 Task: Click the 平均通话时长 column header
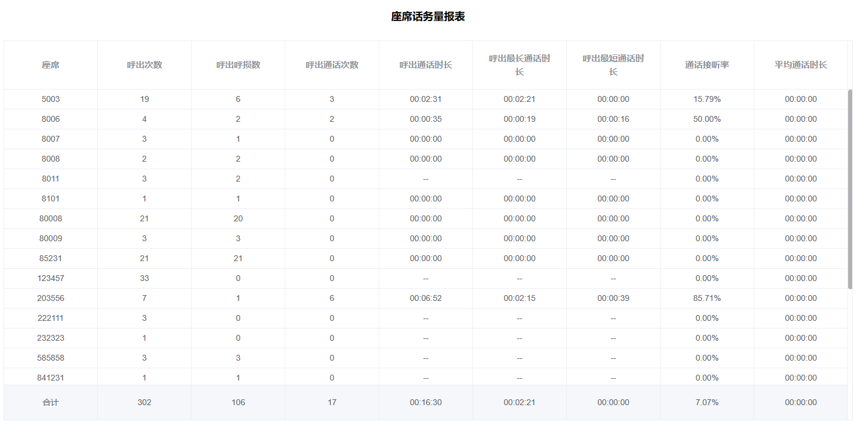pyautogui.click(x=801, y=65)
